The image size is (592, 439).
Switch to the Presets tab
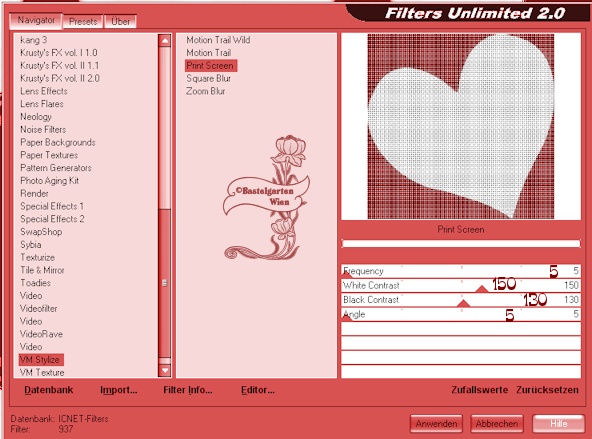[x=83, y=21]
